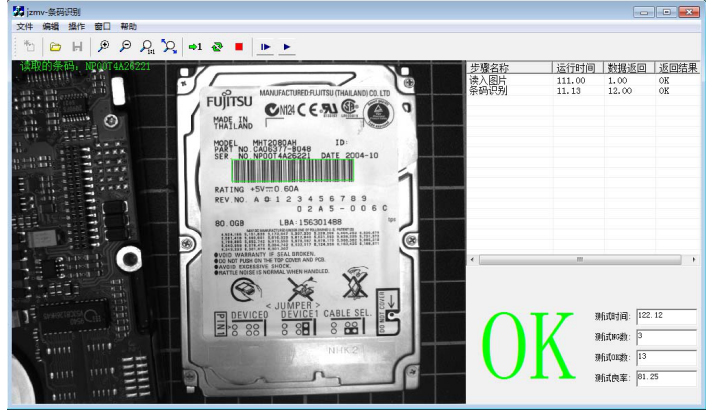Viewport: 714px width, 411px height.
Task: Run once using the green arrow 1 icon
Action: (195, 46)
